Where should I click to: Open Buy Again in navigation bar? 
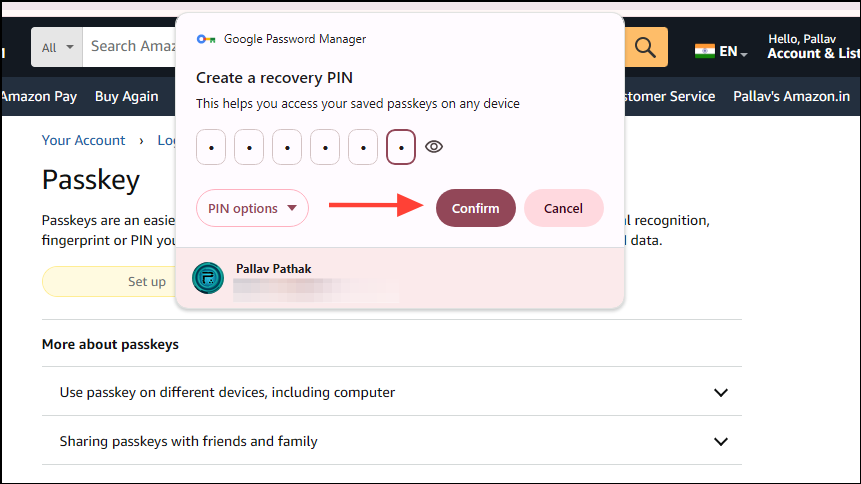click(x=127, y=96)
